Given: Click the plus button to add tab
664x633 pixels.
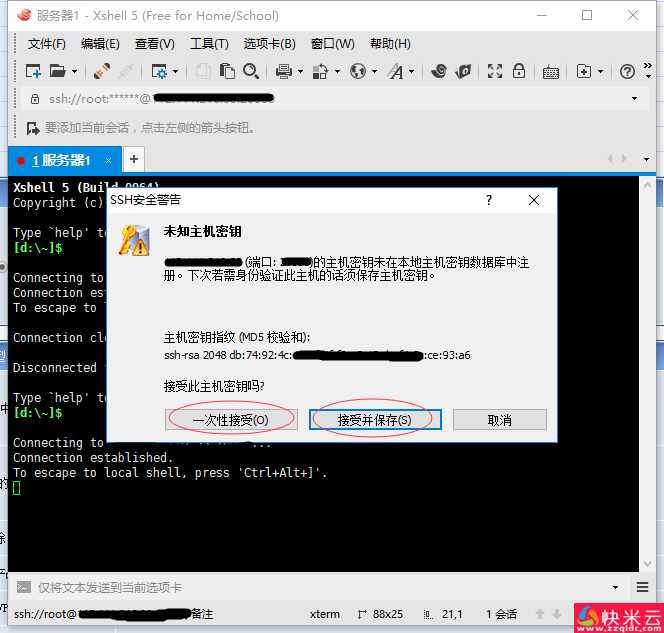Looking at the screenshot, I should click(134, 159).
